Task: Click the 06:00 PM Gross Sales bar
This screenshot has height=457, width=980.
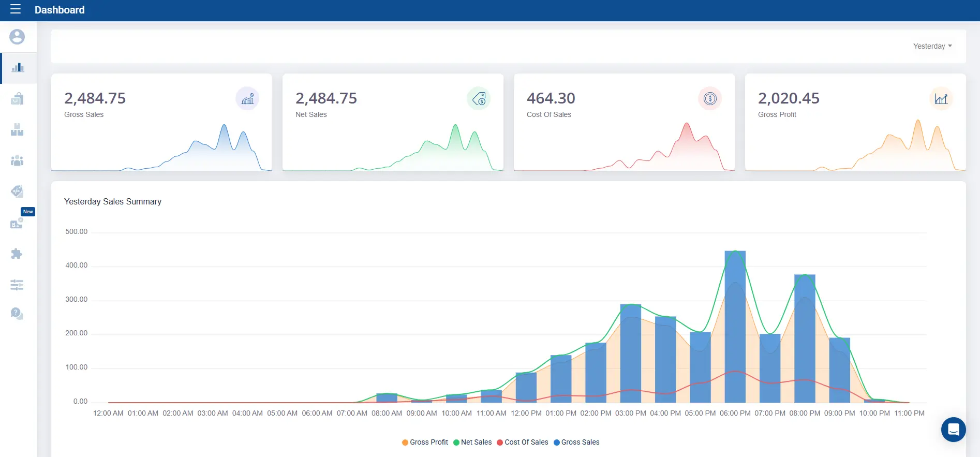Action: pos(735,327)
